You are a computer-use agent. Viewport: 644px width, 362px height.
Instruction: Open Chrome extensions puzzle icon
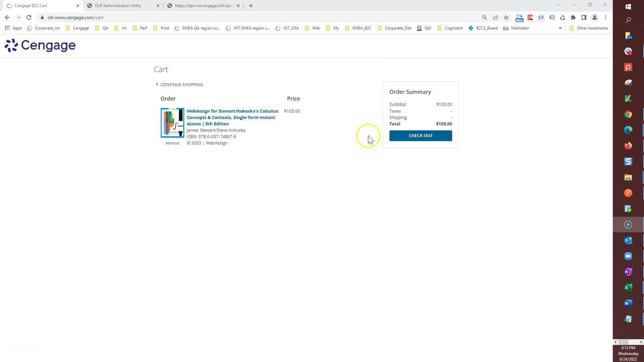click(x=573, y=17)
